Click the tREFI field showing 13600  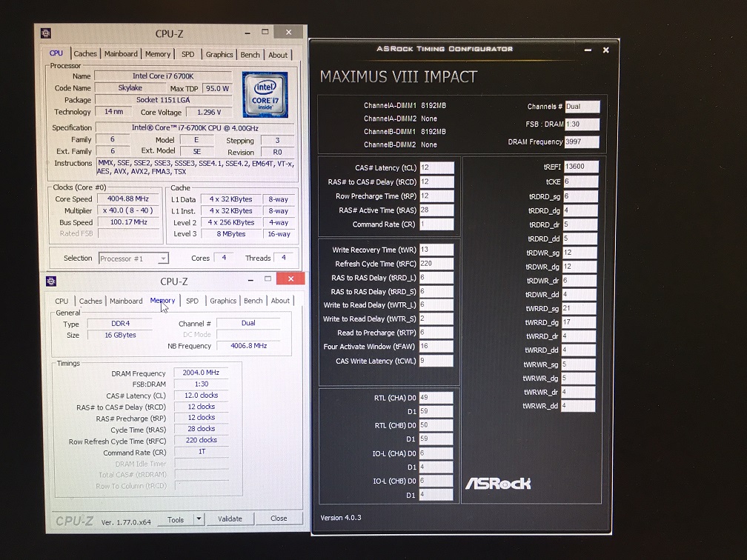(581, 167)
